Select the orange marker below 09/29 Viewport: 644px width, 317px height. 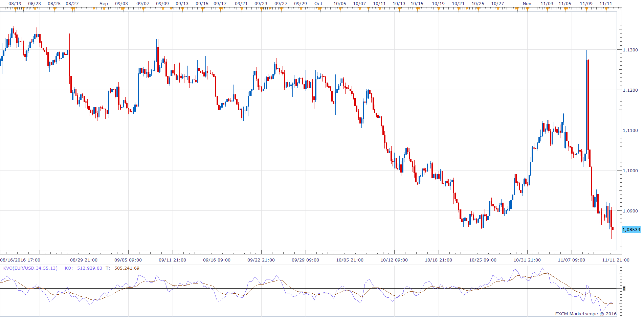tap(301, 9)
